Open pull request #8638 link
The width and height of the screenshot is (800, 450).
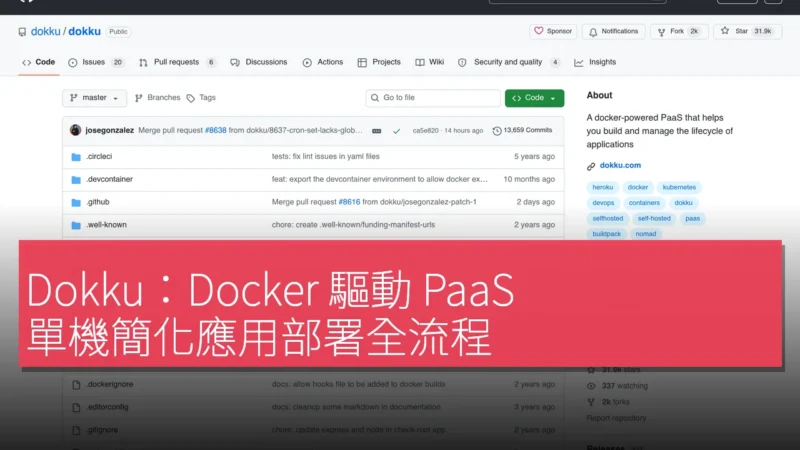coord(215,131)
